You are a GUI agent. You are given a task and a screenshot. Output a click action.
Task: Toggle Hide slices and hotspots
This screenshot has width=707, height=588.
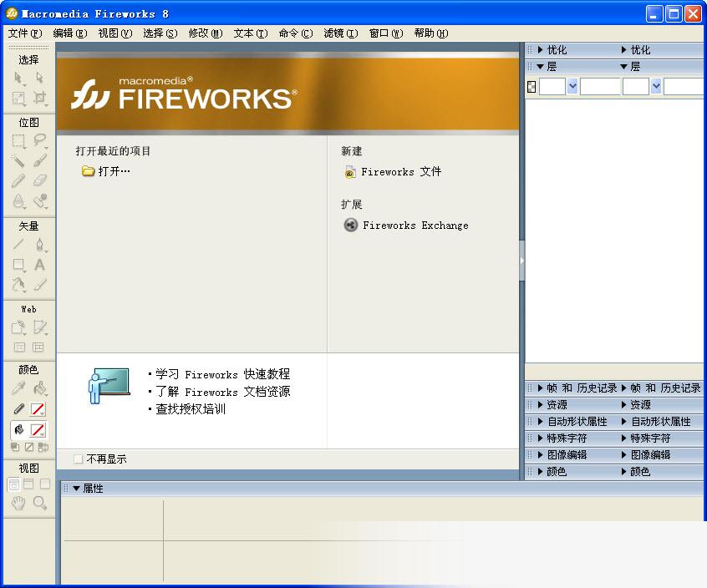[x=19, y=347]
